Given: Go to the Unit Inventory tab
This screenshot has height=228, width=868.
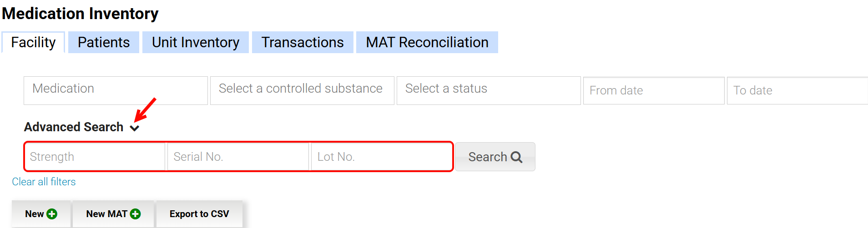Looking at the screenshot, I should pos(196,42).
